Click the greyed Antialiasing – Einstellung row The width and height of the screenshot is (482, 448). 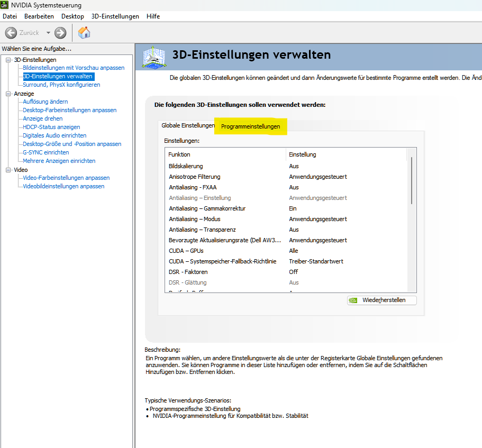coord(286,198)
